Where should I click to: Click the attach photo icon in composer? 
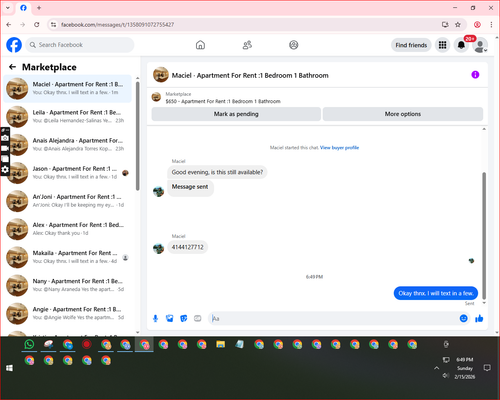click(x=170, y=318)
